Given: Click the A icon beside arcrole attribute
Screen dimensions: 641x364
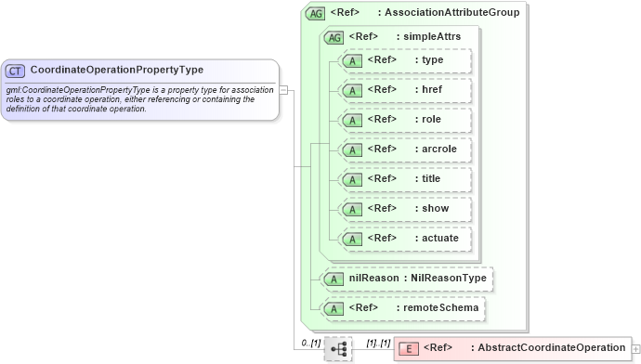Looking at the screenshot, I should (352, 150).
